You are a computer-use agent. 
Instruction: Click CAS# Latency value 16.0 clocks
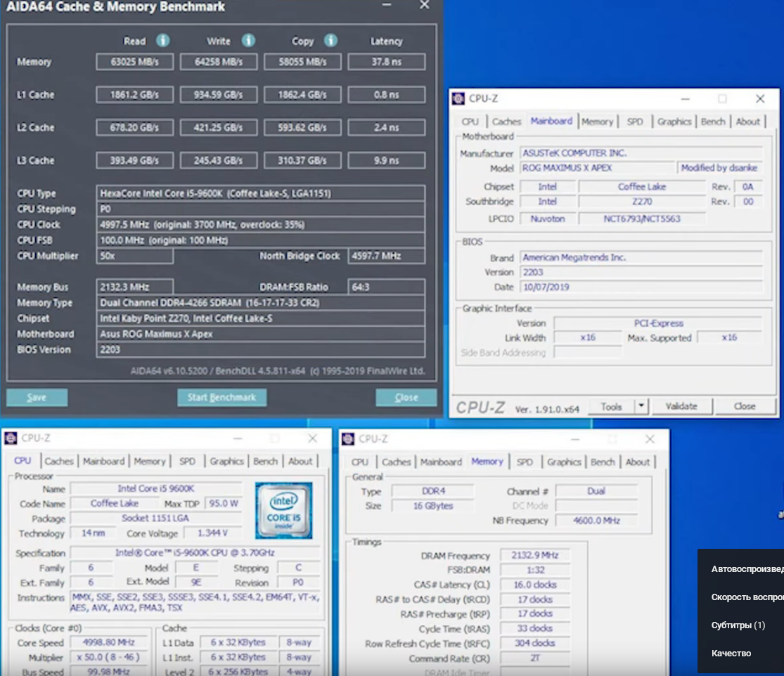click(535, 585)
